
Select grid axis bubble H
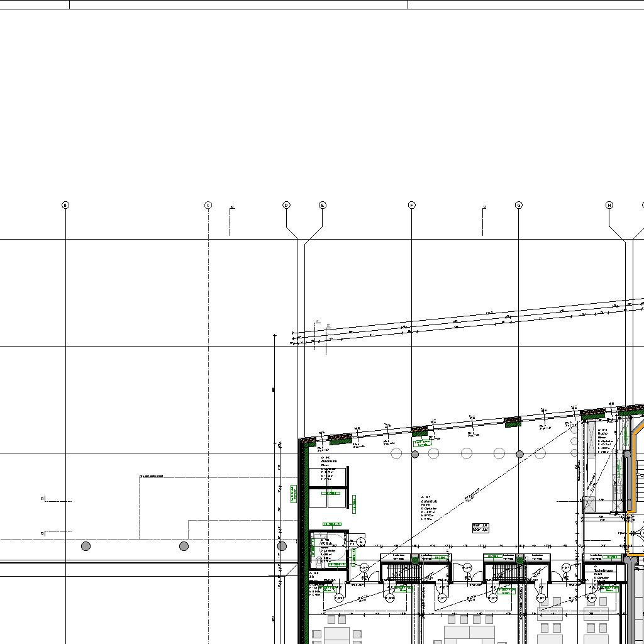609,205
